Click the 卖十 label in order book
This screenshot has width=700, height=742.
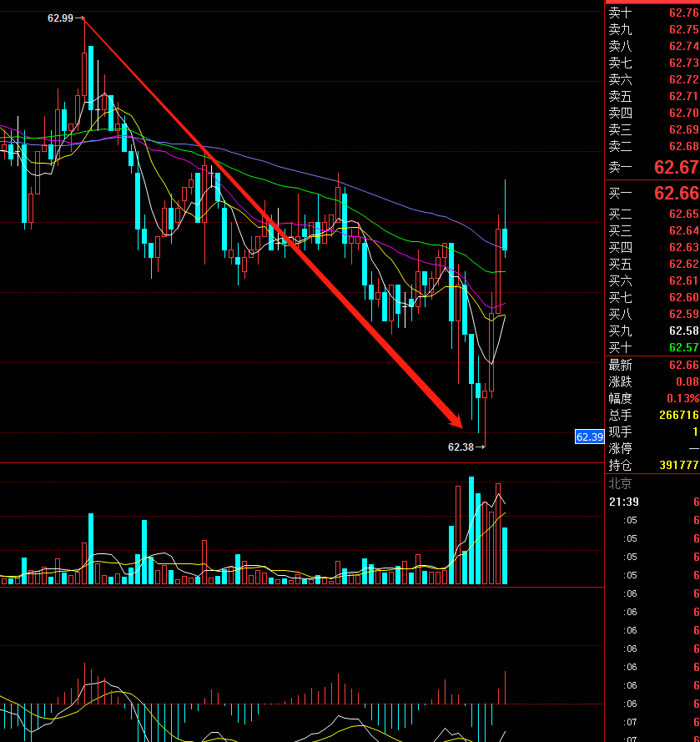pos(620,13)
